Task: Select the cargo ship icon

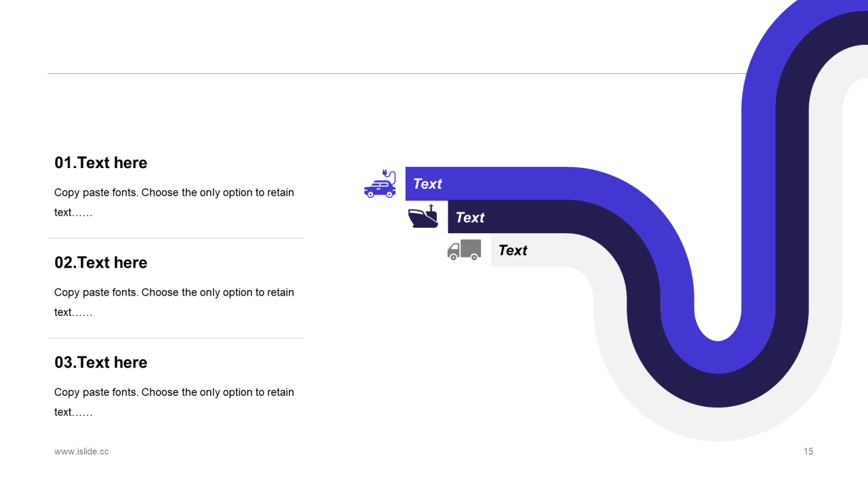Action: (x=423, y=217)
